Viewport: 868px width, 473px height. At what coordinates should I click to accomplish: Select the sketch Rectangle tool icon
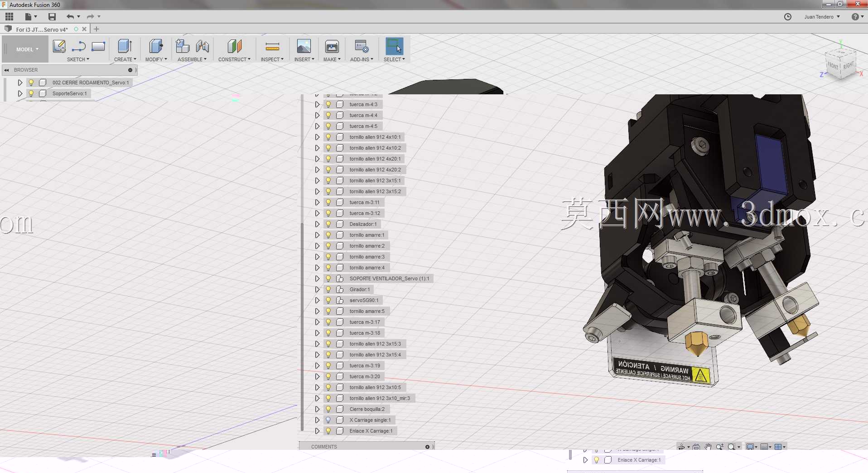coord(98,46)
